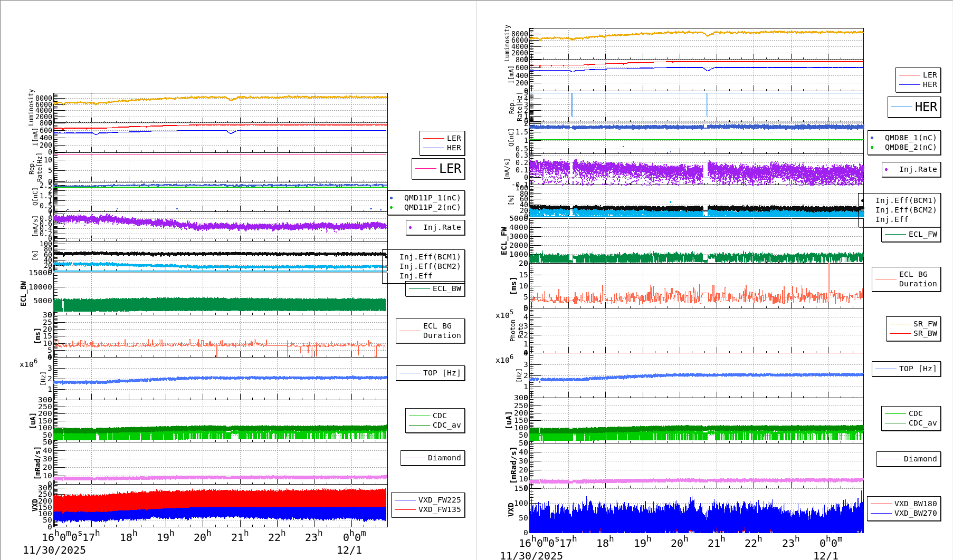Select the VXD_FW225 legend entry
The width and height of the screenshot is (953, 560).
(439, 500)
